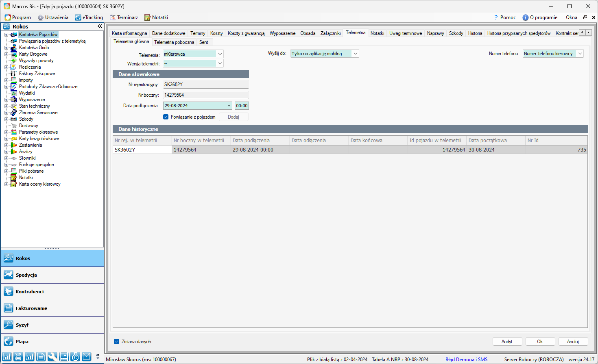The image size is (598, 364).
Task: Click the Zlecenia Serwisowe icon
Action: point(14,113)
